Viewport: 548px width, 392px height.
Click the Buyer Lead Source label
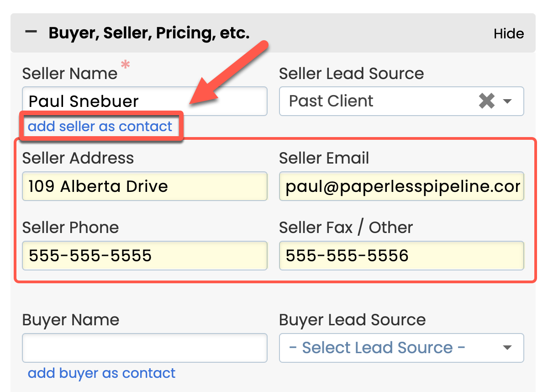coord(352,320)
